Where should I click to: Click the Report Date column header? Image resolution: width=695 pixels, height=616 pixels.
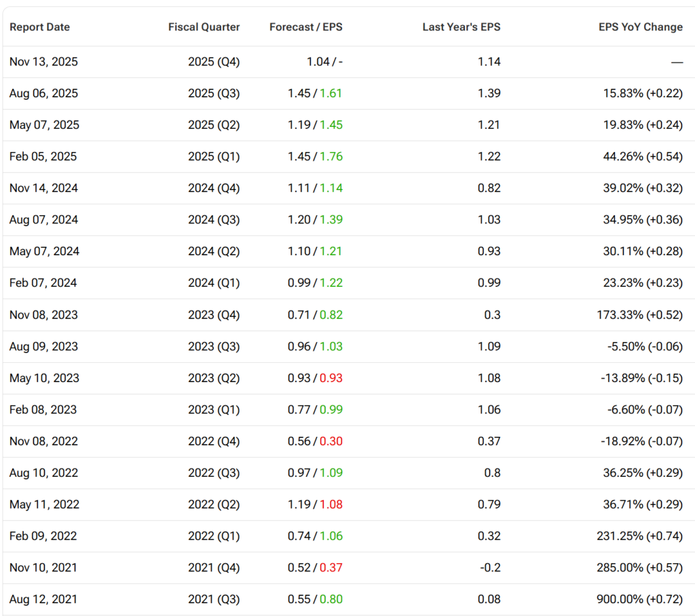point(39,27)
